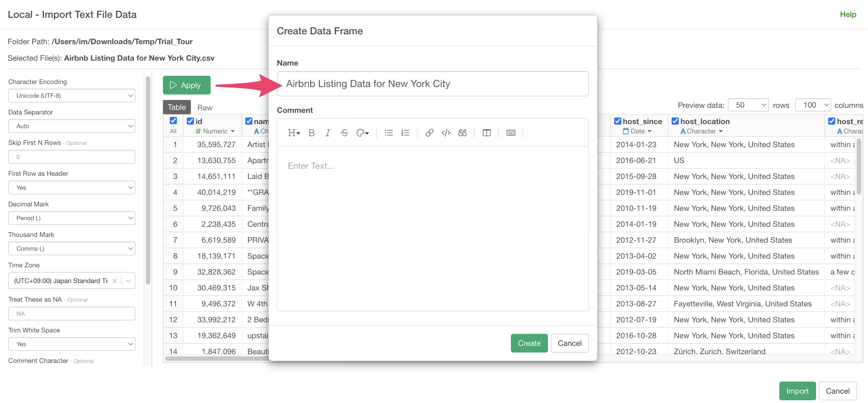The width and height of the screenshot is (868, 403).
Task: Apply strikethrough in comment editor
Action: (344, 133)
